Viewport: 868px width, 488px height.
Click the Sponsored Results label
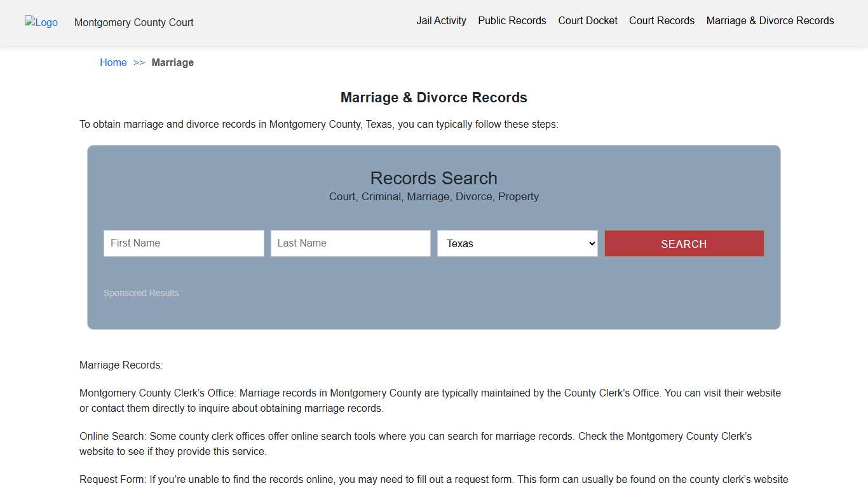click(141, 293)
